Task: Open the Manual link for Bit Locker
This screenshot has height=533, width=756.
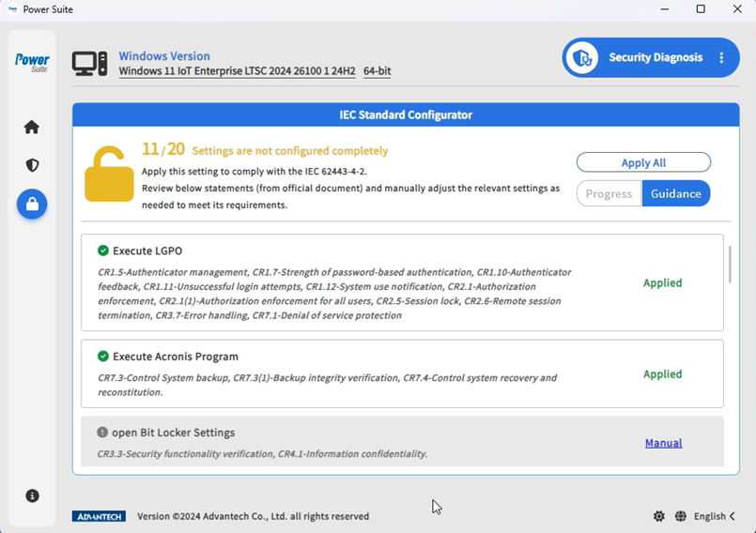Action: (663, 443)
